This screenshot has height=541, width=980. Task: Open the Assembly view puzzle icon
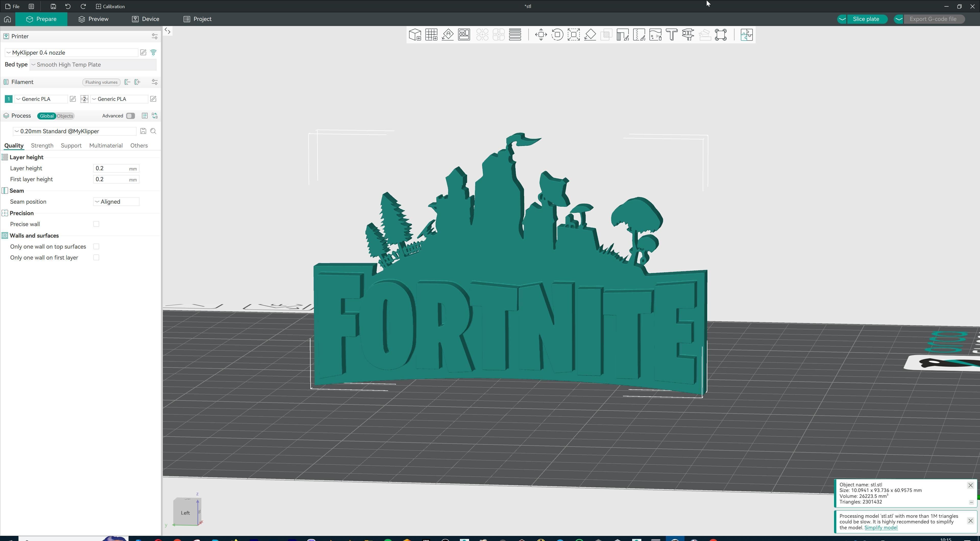point(746,35)
